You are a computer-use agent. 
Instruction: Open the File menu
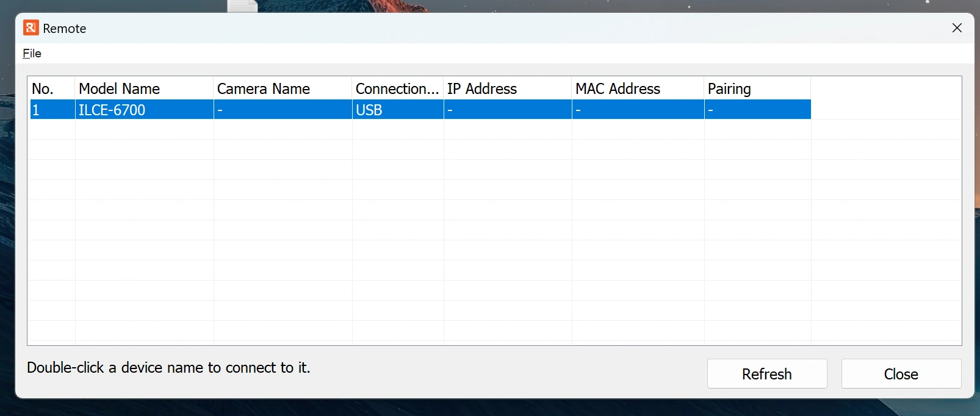click(32, 54)
